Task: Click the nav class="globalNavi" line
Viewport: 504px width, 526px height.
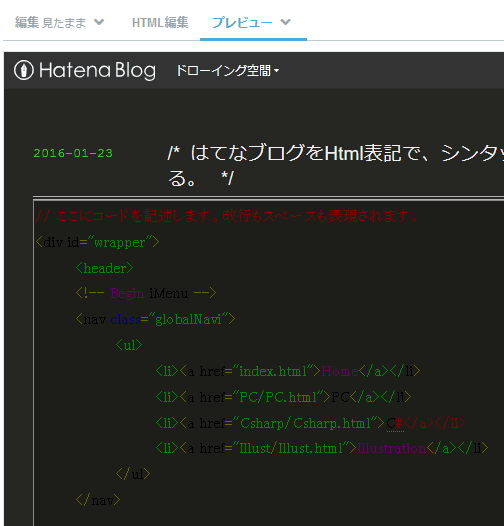Action: click(x=155, y=319)
